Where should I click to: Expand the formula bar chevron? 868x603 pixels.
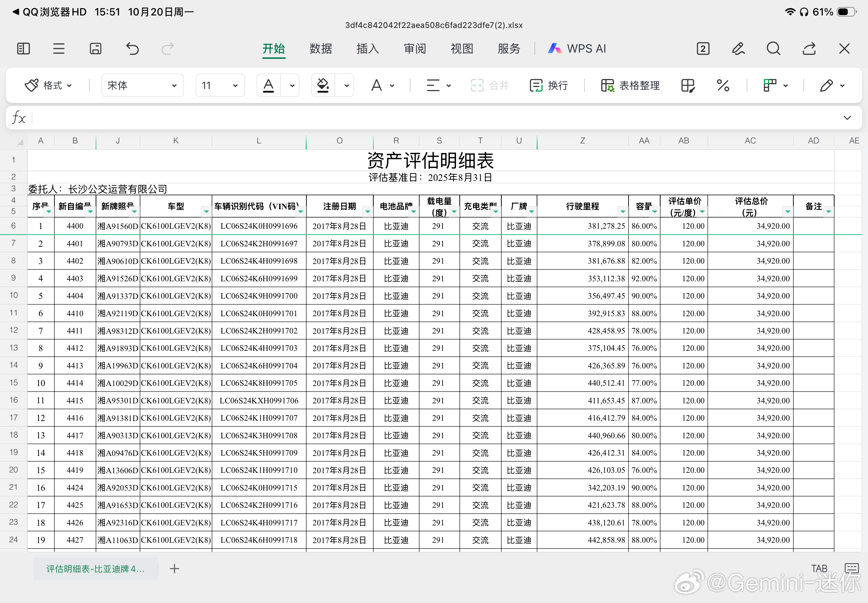pyautogui.click(x=847, y=118)
